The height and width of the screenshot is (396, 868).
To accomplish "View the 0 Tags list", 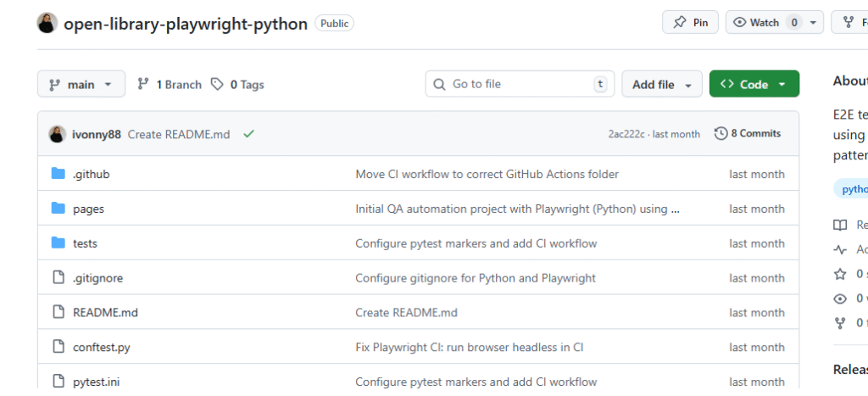I will [x=237, y=84].
